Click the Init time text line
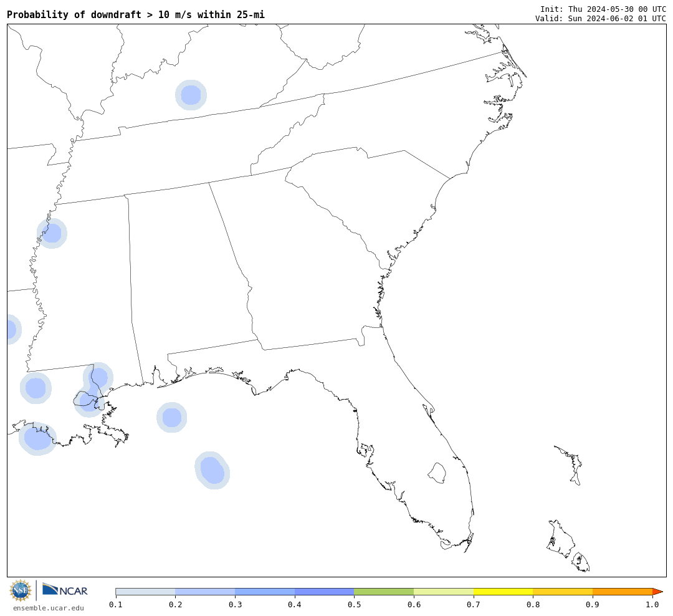This screenshot has width=673, height=616. click(603, 9)
